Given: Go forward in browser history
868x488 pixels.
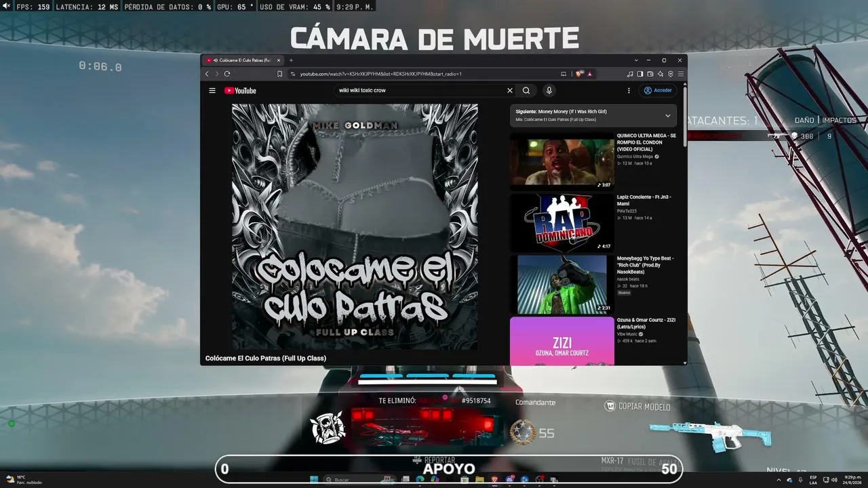Looking at the screenshot, I should click(217, 74).
